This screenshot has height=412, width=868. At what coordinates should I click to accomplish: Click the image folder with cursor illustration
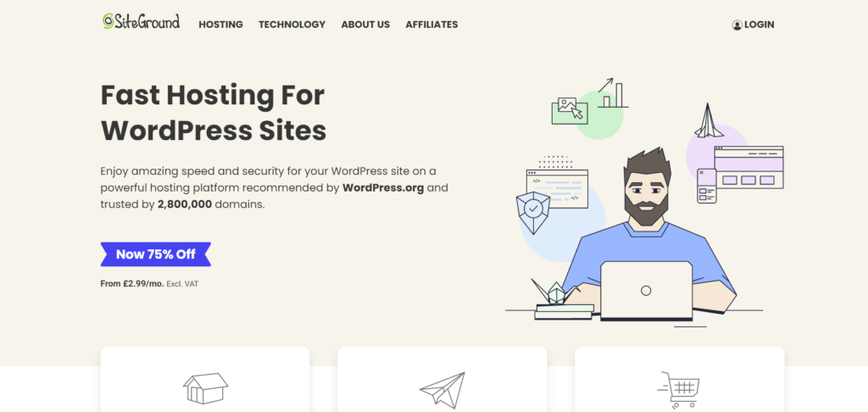[570, 111]
